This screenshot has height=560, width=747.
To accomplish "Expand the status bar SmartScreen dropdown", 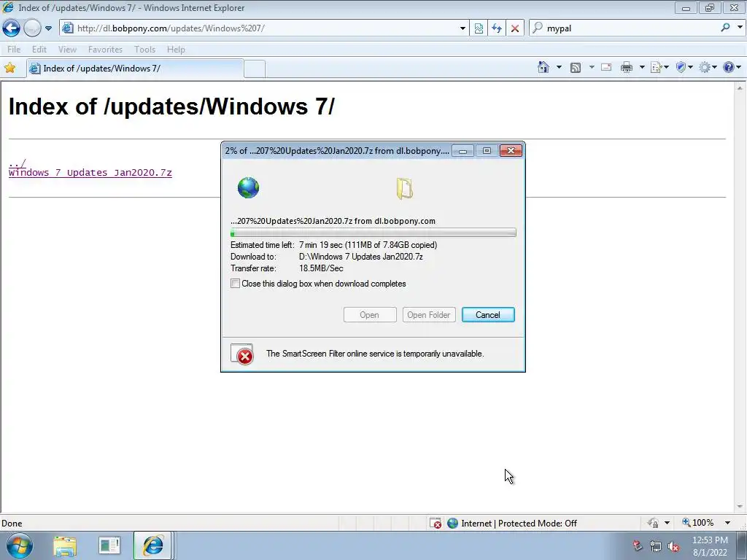I will click(x=667, y=523).
